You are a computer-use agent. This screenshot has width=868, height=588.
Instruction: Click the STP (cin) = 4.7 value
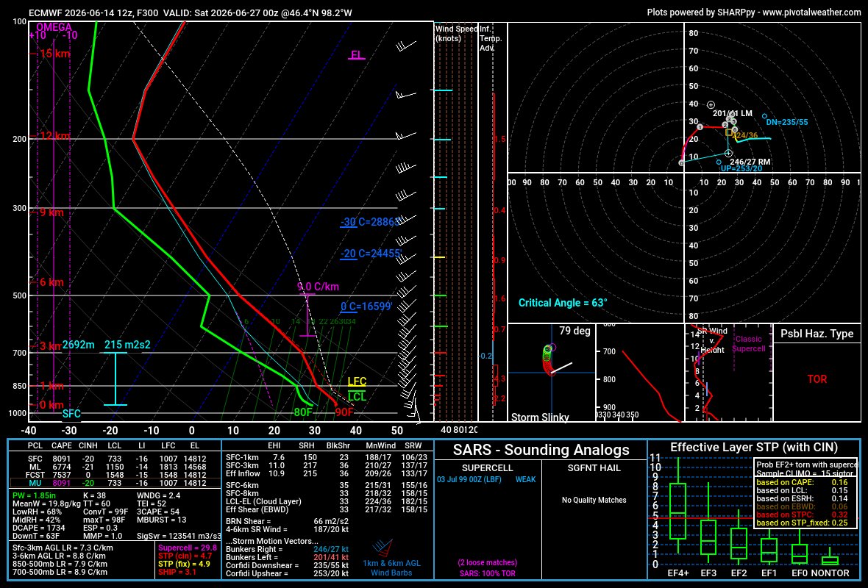pos(185,556)
